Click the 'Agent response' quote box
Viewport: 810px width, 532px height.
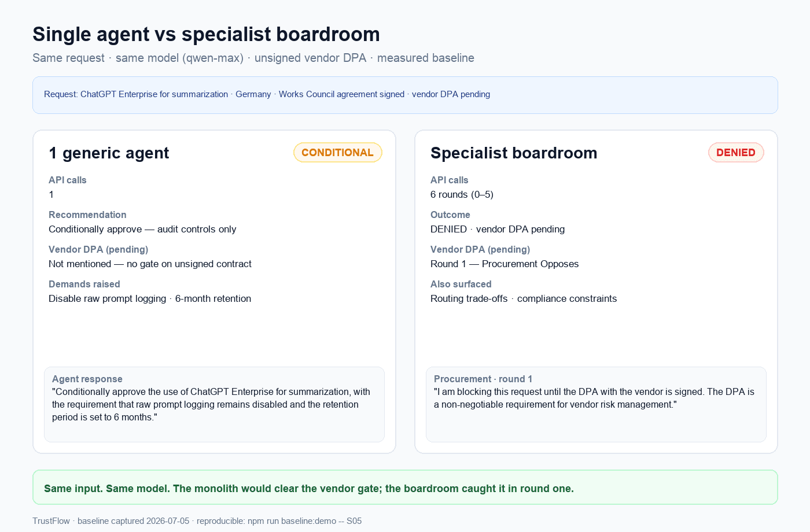[x=214, y=404]
